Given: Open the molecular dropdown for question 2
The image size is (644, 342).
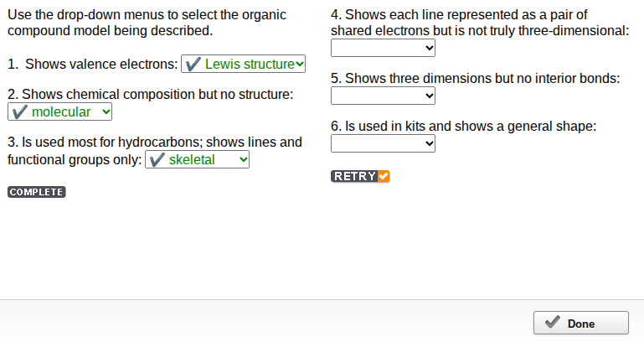Looking at the screenshot, I should 60,111.
